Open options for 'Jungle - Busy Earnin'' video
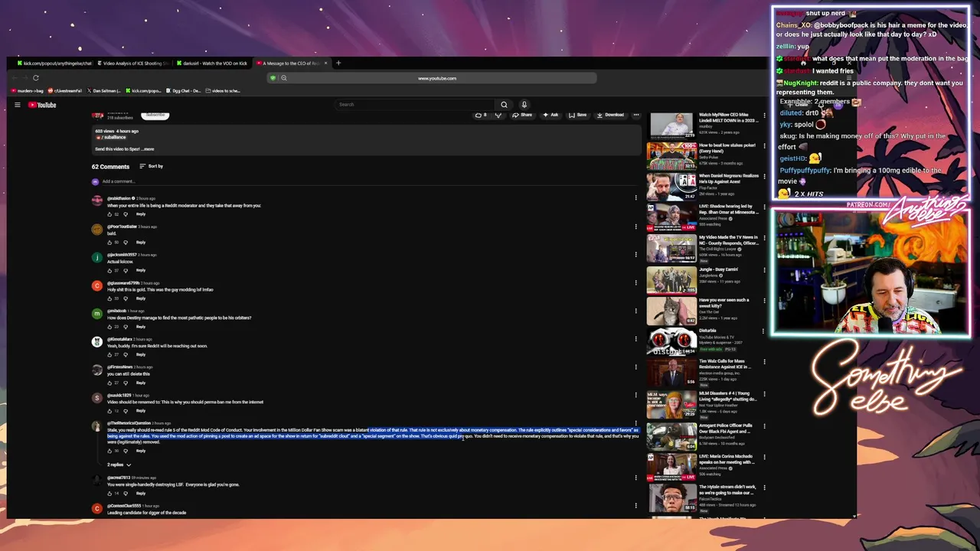Image resolution: width=980 pixels, height=551 pixels. tap(763, 269)
